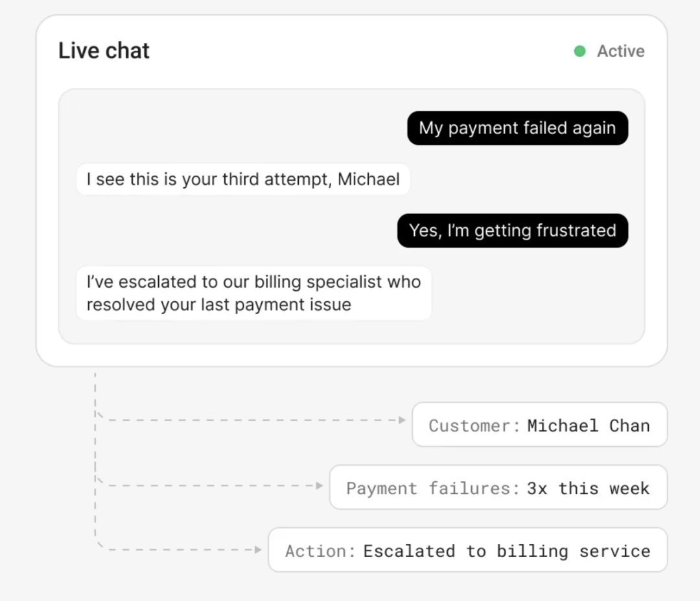
Task: Select the "Escalated to billing service" value
Action: [x=506, y=551]
